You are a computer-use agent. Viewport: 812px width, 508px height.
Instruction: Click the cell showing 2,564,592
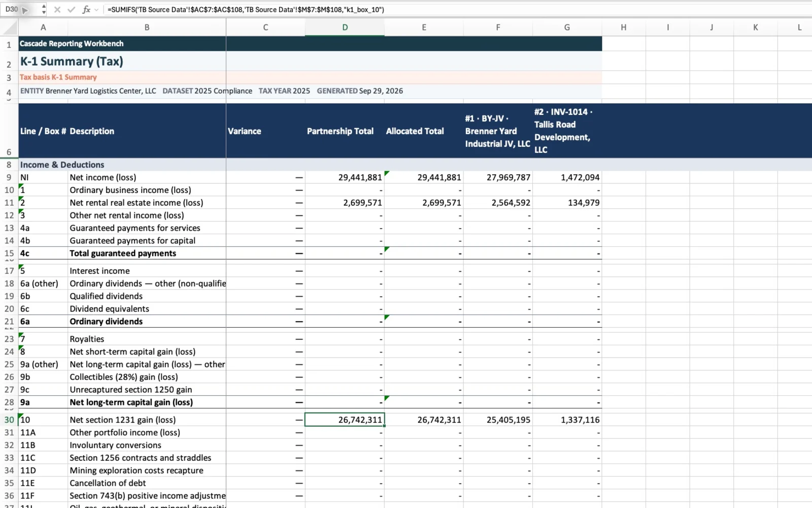[x=498, y=203]
